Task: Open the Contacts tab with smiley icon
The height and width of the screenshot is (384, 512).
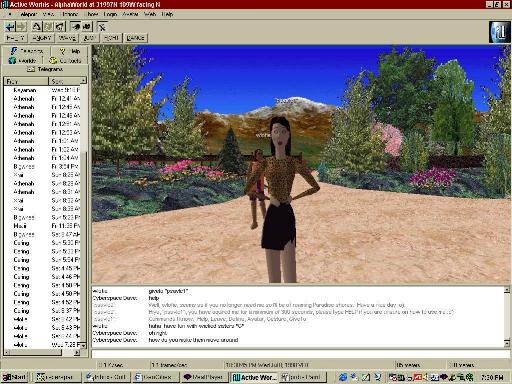Action: tap(65, 61)
